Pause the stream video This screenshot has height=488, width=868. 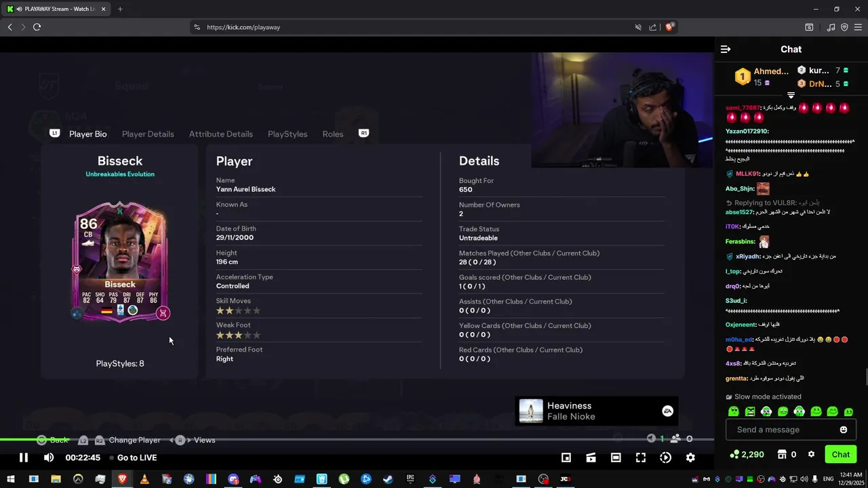coord(23,457)
